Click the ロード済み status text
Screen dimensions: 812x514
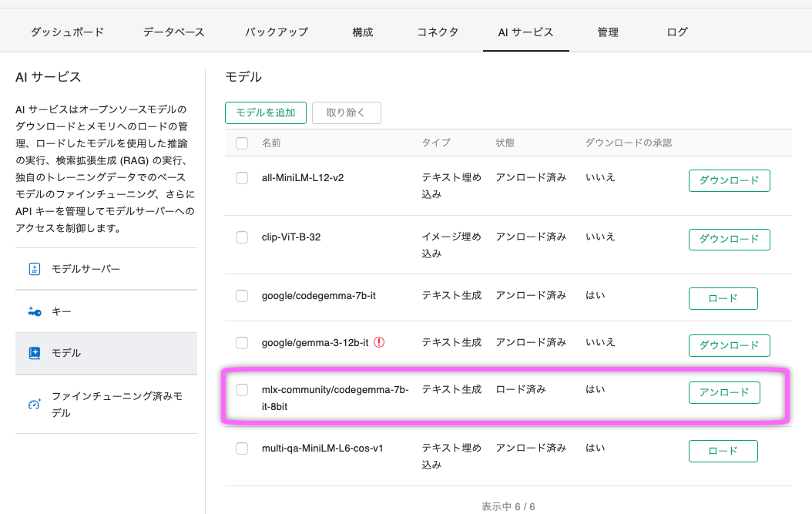(521, 390)
